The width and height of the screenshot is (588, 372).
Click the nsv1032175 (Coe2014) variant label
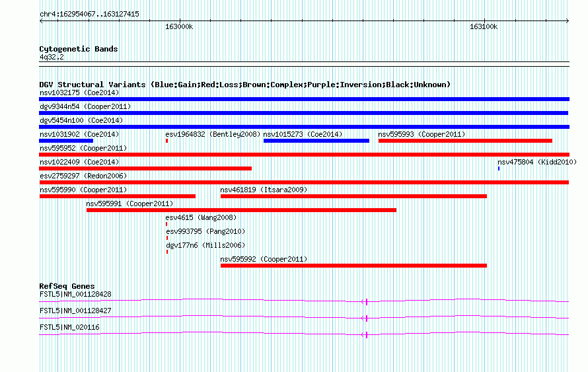(79, 93)
